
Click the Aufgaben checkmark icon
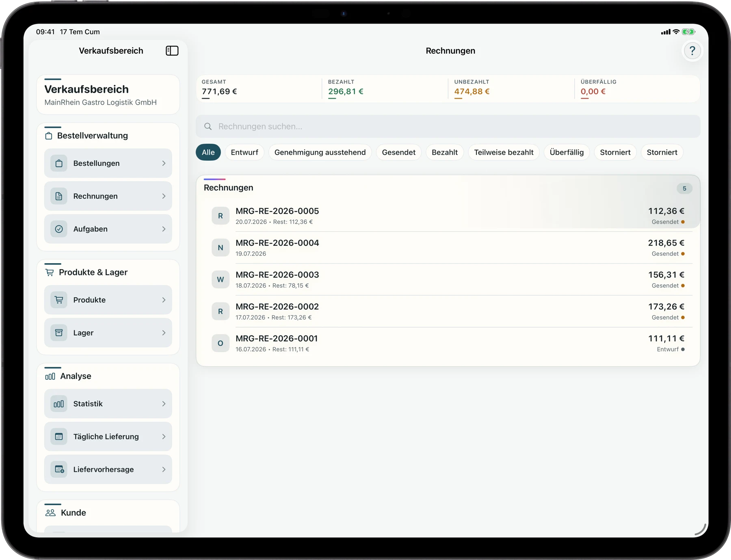coord(59,229)
